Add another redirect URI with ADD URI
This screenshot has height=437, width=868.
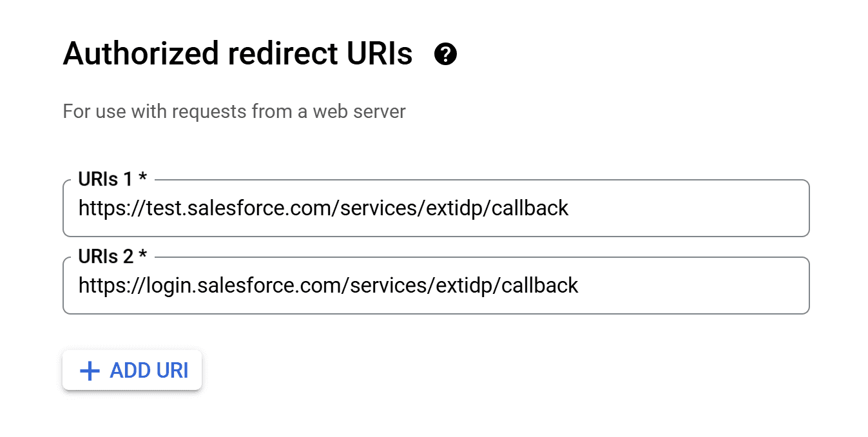point(132,371)
